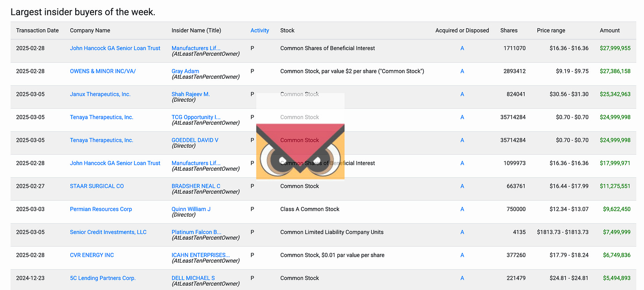Select the amount $11,275,551
The image size is (644, 290).
(615, 186)
